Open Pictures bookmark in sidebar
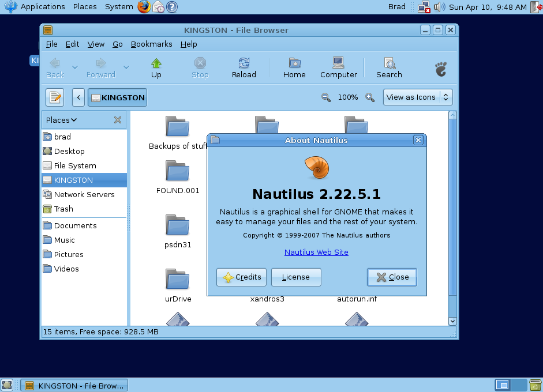Screen dimensions: 543x392 coord(84,254)
